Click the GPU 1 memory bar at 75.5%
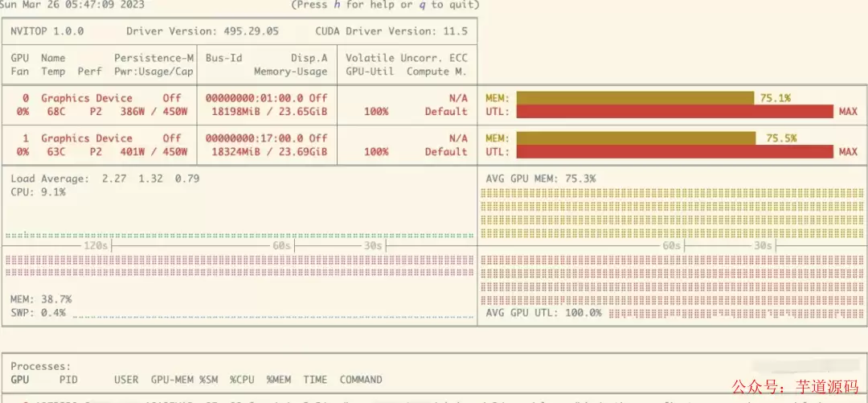Screen dimensions: 868x403 (636, 138)
